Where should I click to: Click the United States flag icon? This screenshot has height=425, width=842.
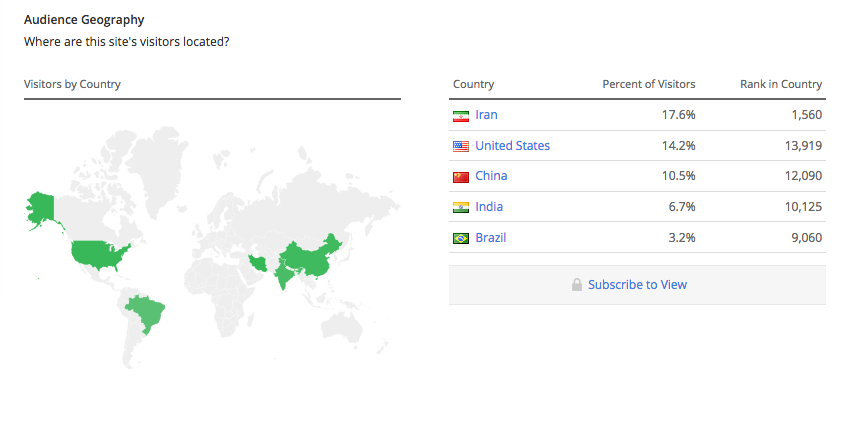click(461, 146)
